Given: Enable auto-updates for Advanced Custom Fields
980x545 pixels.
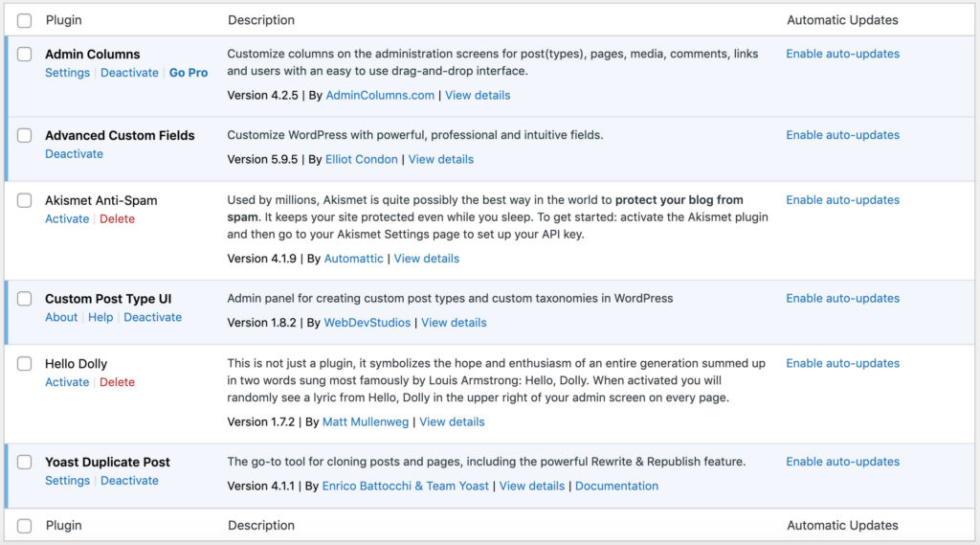Looking at the screenshot, I should 842,135.
